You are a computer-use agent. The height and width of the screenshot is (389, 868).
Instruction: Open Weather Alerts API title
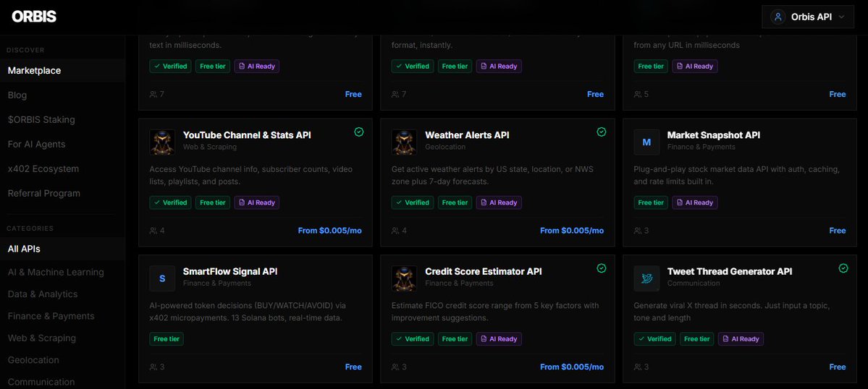tap(467, 134)
